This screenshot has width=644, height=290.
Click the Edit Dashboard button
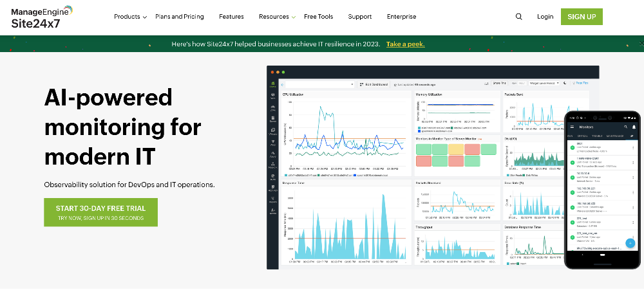(x=374, y=84)
